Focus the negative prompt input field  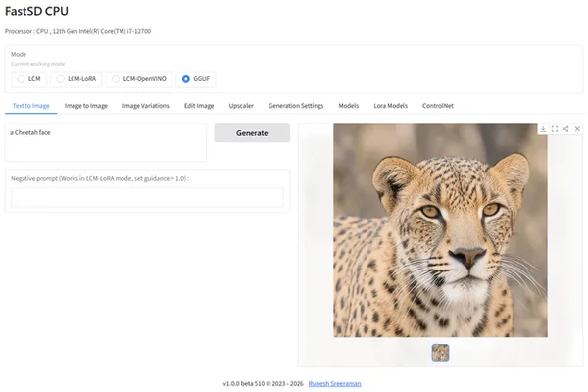(147, 197)
